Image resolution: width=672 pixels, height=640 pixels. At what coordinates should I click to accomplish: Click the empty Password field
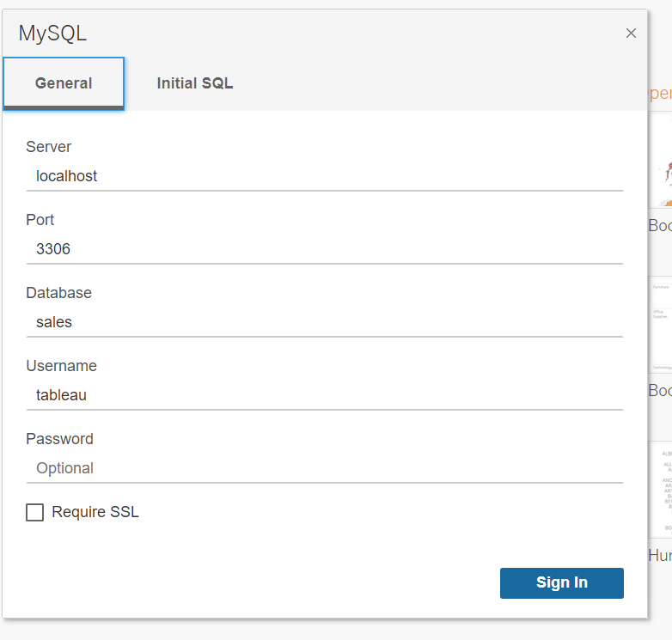(325, 468)
